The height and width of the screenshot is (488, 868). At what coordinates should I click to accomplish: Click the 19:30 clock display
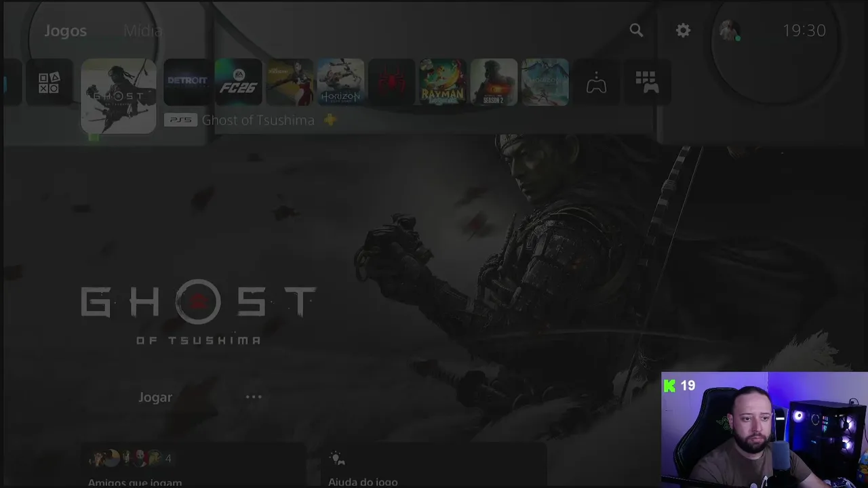[804, 30]
